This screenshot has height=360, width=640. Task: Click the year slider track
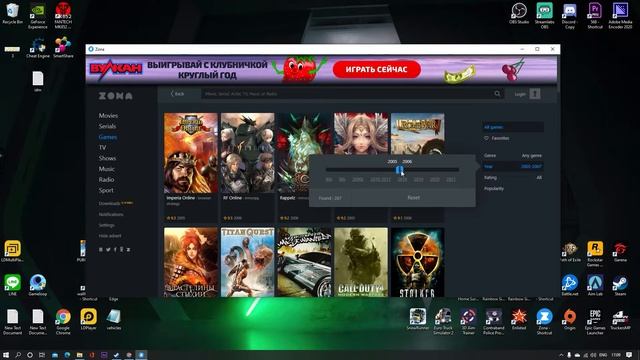392,169
